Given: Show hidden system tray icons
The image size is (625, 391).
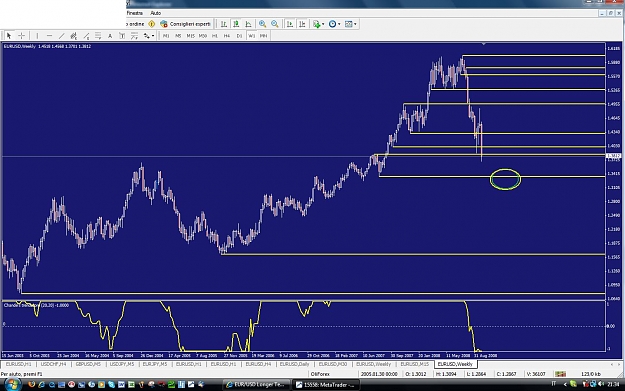Looking at the screenshot, I should pos(565,384).
